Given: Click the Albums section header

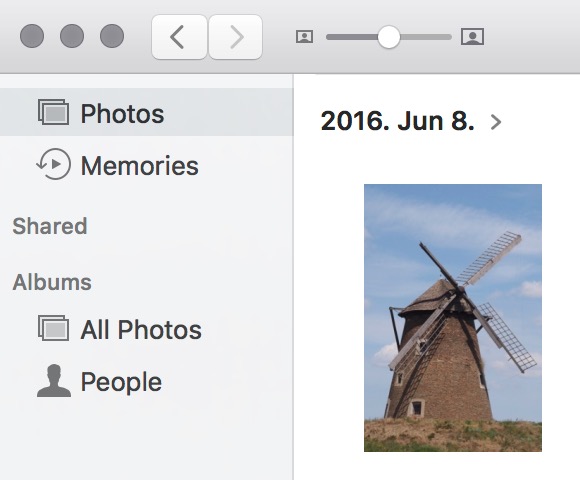Looking at the screenshot, I should [52, 283].
